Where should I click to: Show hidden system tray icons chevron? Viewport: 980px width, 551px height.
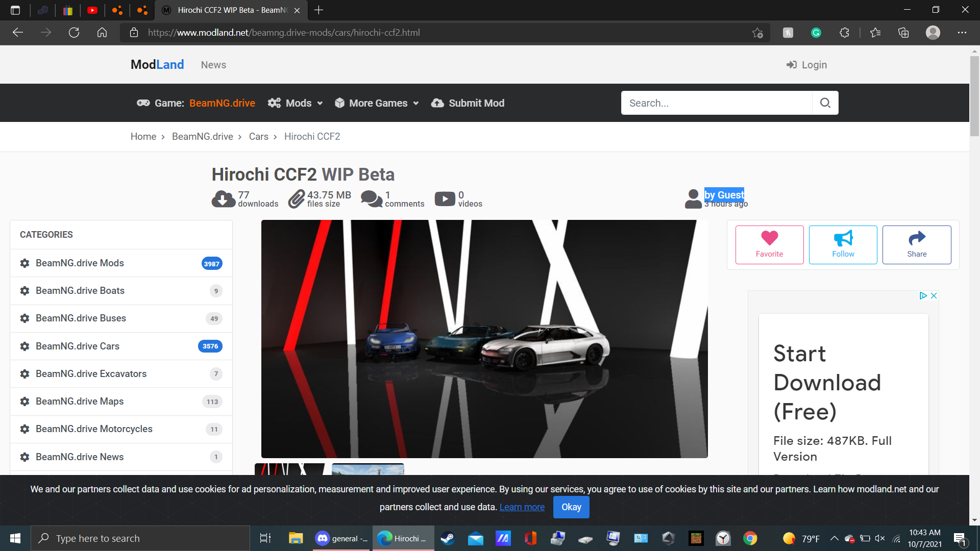point(834,539)
